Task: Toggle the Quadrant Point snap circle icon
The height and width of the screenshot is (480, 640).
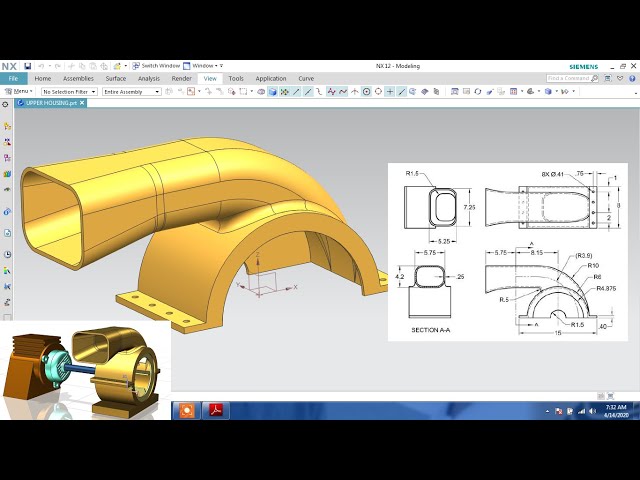Action: click(x=378, y=92)
